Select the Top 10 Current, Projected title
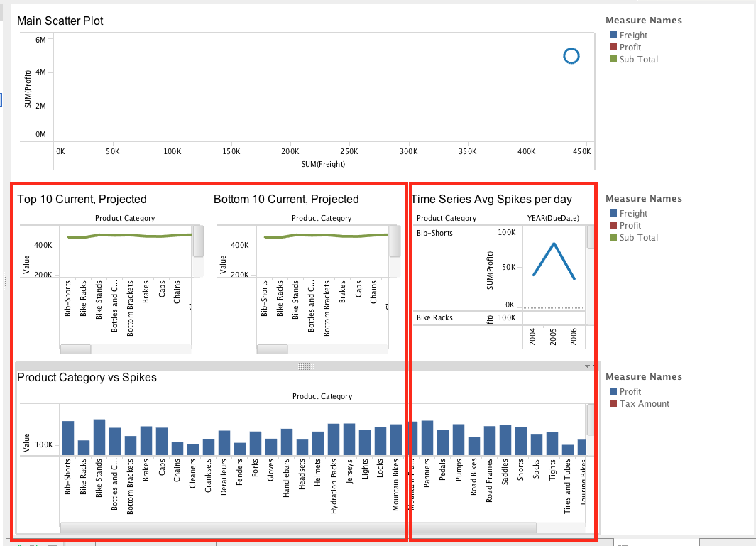756x546 pixels. tap(82, 200)
